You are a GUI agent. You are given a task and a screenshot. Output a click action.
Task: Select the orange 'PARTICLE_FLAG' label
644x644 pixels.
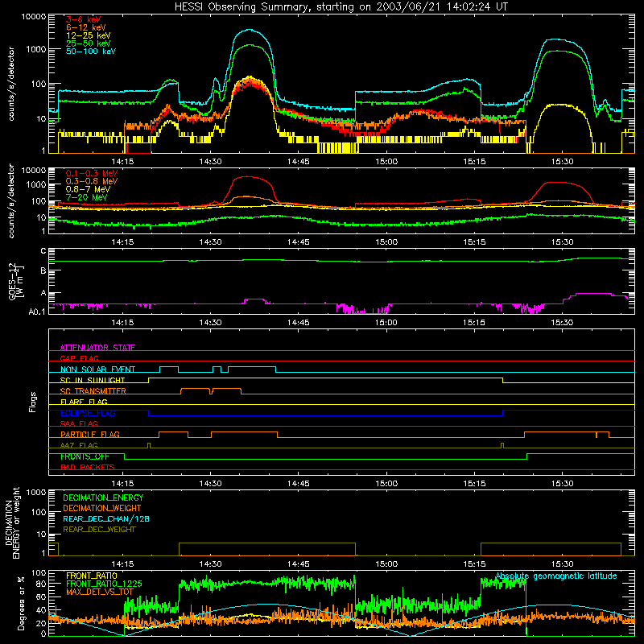[x=90, y=434]
